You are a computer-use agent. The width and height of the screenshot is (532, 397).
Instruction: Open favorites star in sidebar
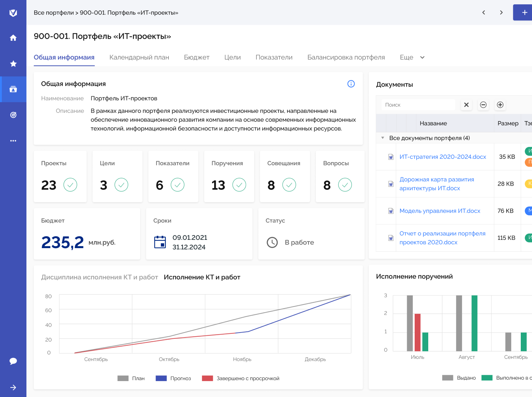click(x=13, y=64)
